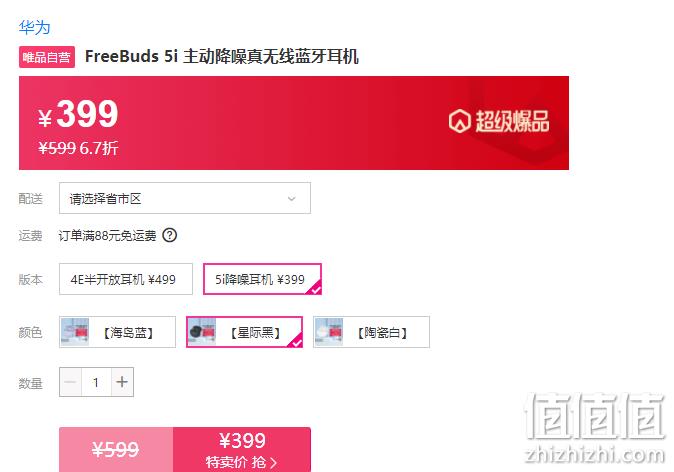
Task: Click the shipping fee help question-mark icon
Action: click(169, 236)
